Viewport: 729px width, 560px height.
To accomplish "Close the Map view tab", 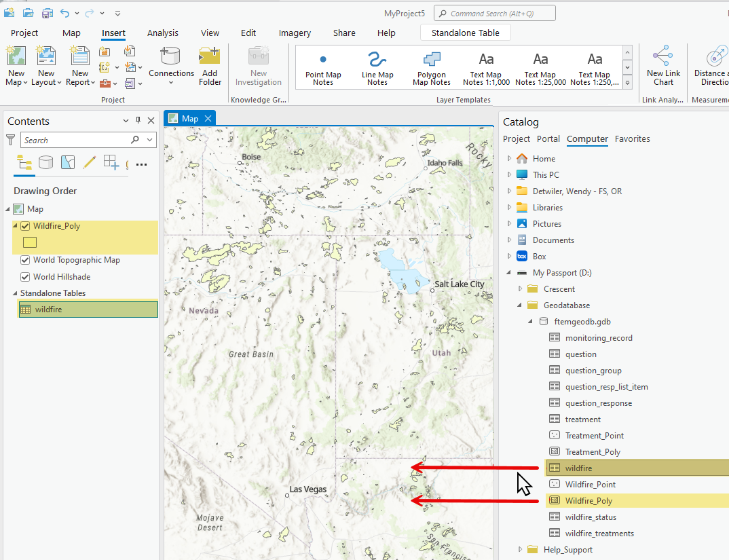I will pyautogui.click(x=208, y=119).
